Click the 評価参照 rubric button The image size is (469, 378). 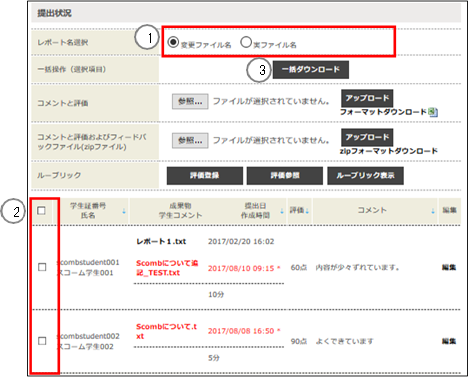click(285, 176)
